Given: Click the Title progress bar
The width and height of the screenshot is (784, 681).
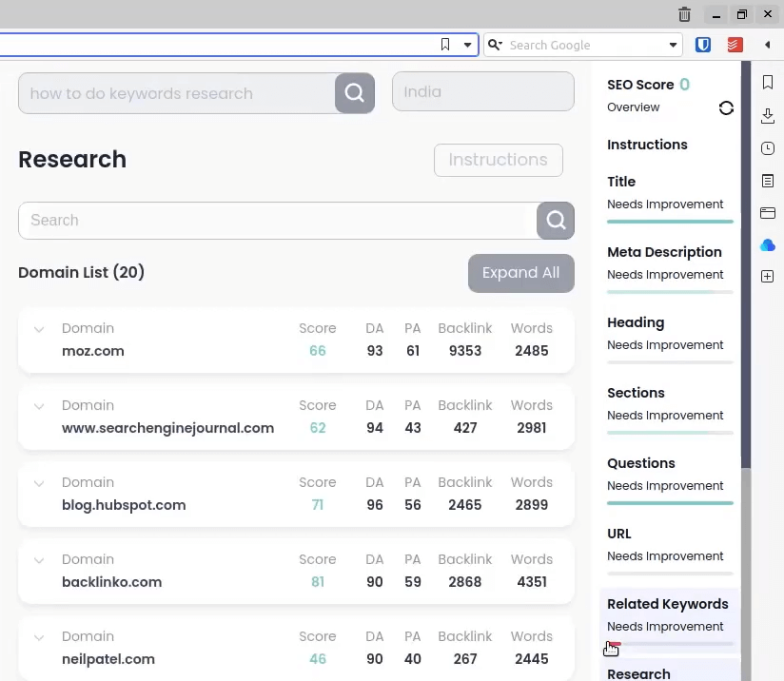Looking at the screenshot, I should click(670, 222).
